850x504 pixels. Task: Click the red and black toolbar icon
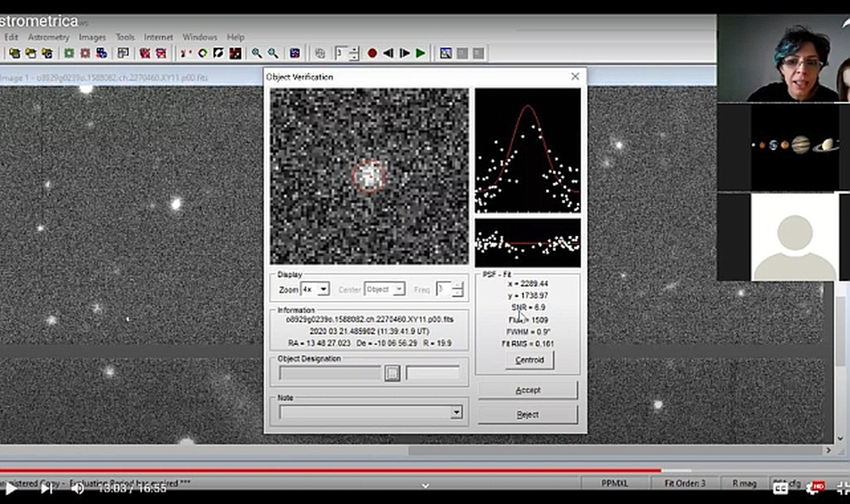point(235,53)
